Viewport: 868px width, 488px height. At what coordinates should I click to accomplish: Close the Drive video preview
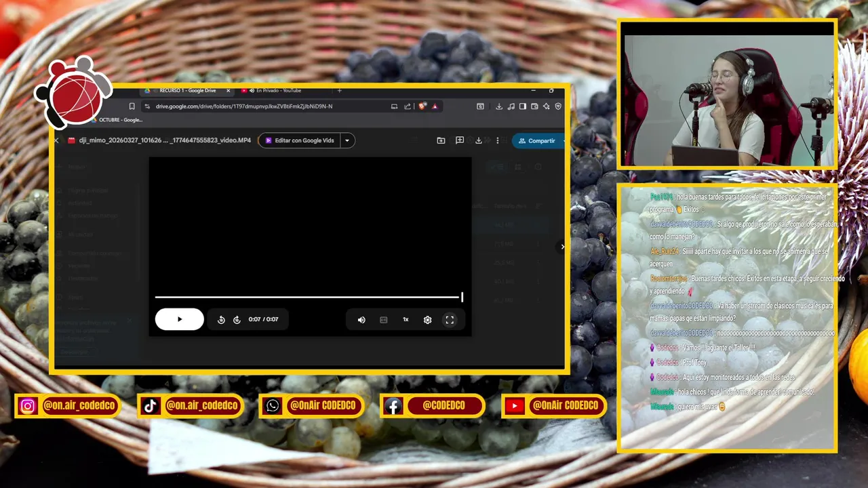pos(56,140)
